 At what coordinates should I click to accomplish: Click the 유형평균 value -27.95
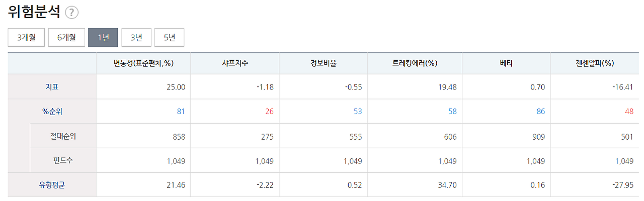(622, 185)
